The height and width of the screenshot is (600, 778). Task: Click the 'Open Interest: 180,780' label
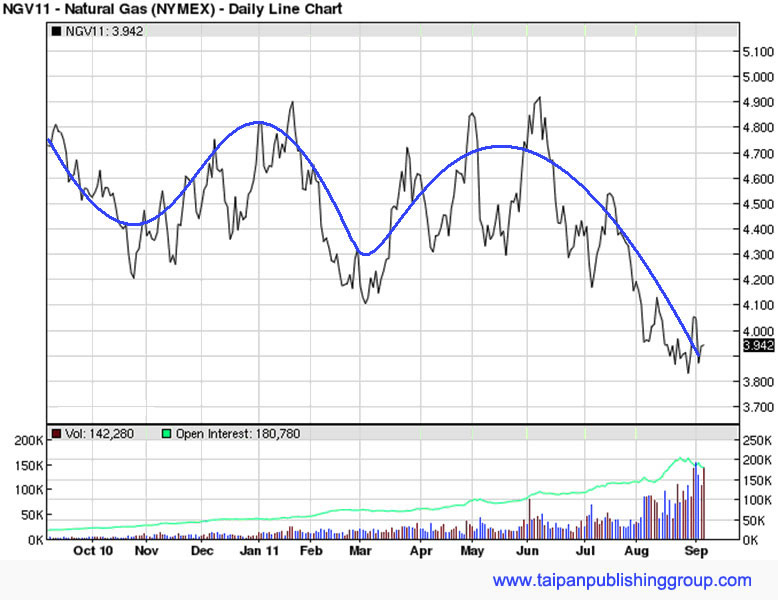coord(238,434)
